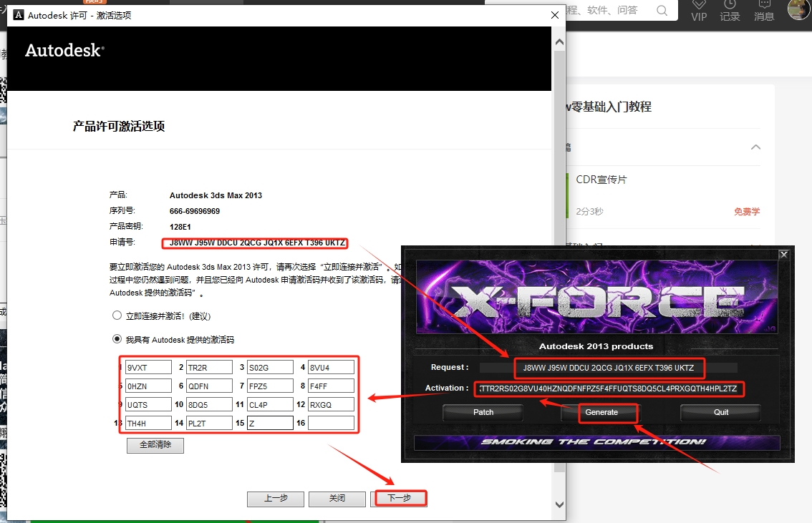
Task: Click activation code box 7 containing FPZ5
Action: [x=271, y=386]
